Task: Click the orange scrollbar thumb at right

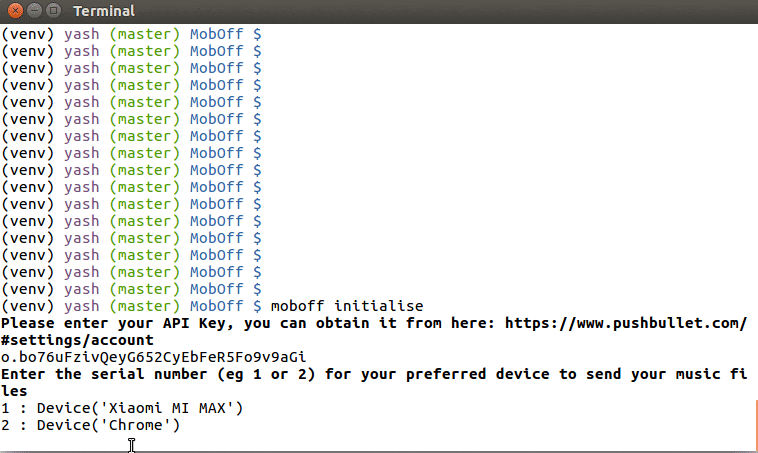Action: [x=756, y=424]
